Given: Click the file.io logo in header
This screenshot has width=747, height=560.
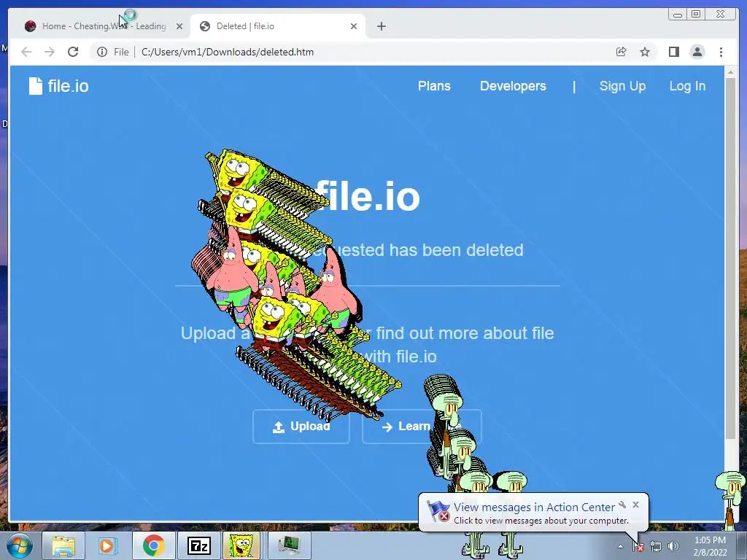Looking at the screenshot, I should pos(58,86).
